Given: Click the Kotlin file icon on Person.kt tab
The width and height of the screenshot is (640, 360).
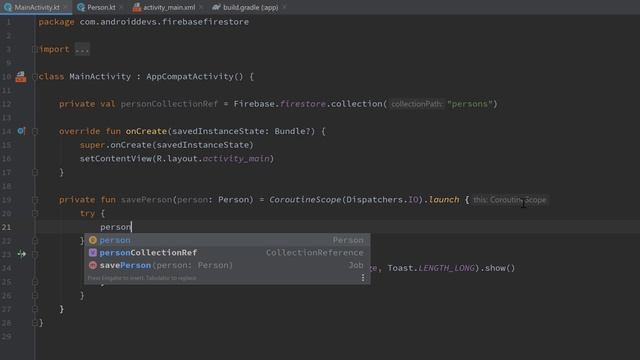Looking at the screenshot, I should [x=81, y=7].
